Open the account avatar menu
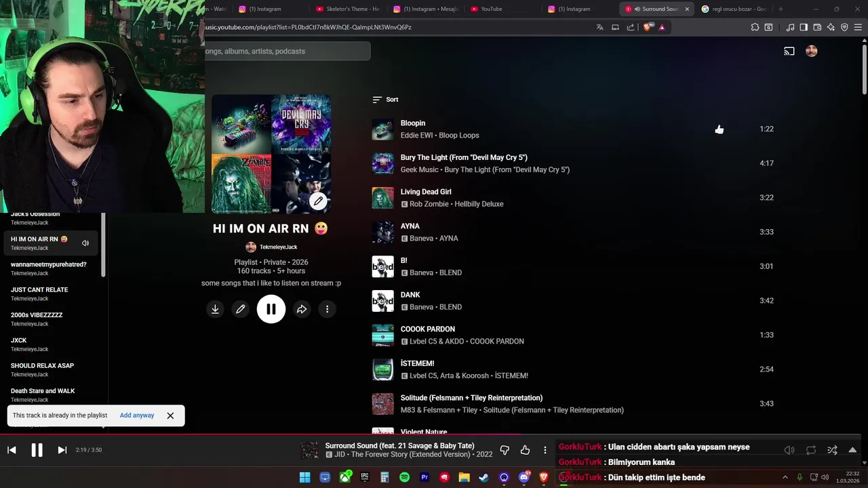The height and width of the screenshot is (488, 868). (x=812, y=51)
